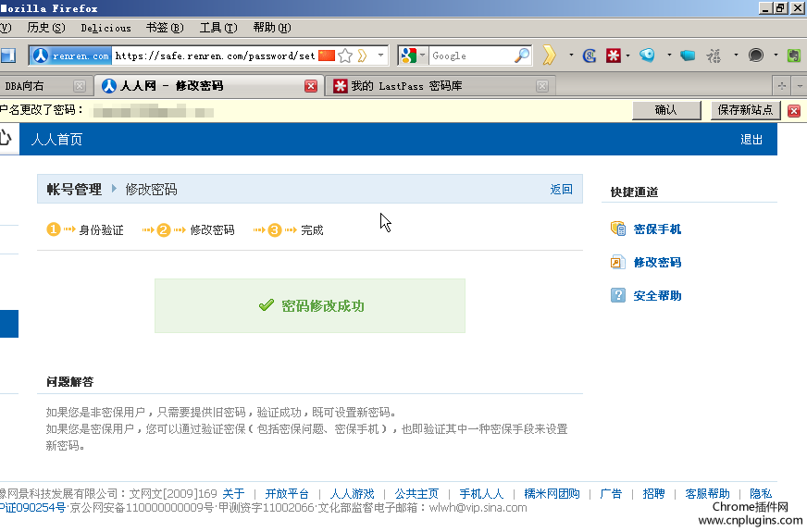Image resolution: width=807 pixels, height=532 pixels.
Task: Open dropdown arrow after speech bubble icon
Action: point(776,56)
